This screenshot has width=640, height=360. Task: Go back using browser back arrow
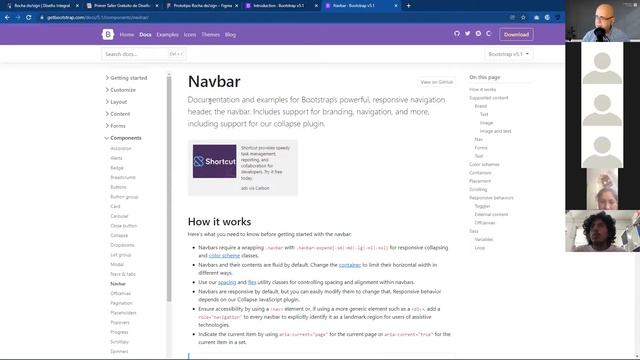pos(7,18)
